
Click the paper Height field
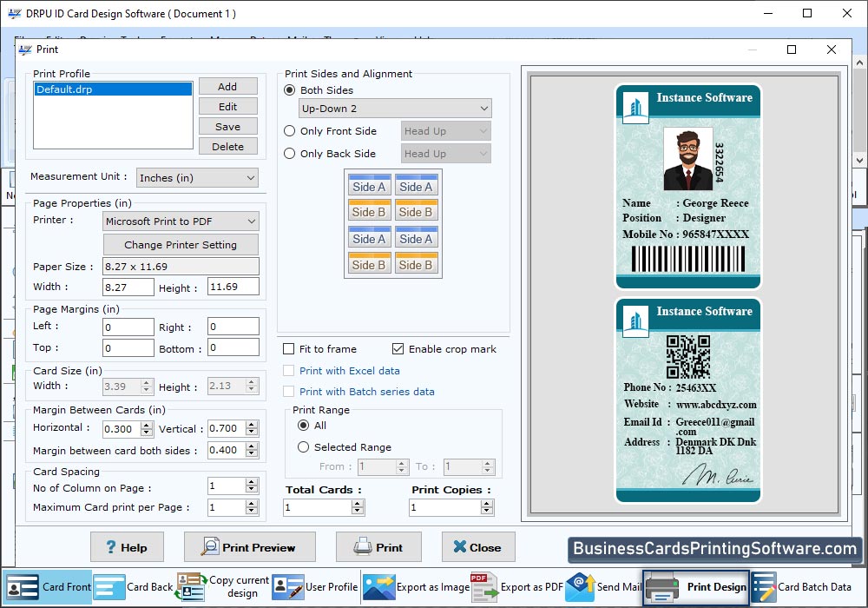tap(233, 287)
